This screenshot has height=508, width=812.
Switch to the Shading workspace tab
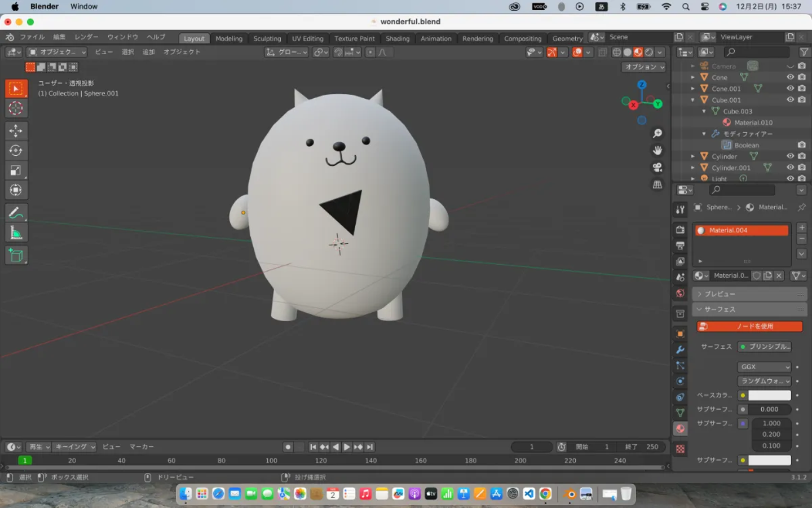398,38
